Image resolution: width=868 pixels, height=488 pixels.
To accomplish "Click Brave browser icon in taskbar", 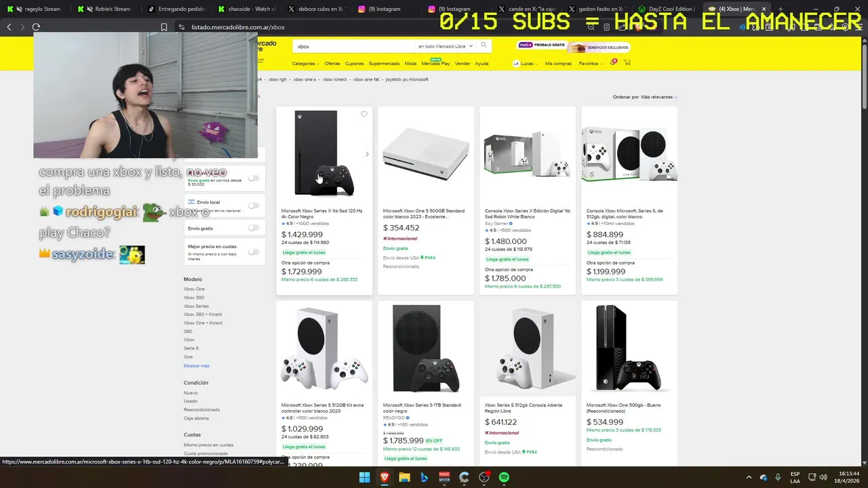I will click(x=384, y=477).
